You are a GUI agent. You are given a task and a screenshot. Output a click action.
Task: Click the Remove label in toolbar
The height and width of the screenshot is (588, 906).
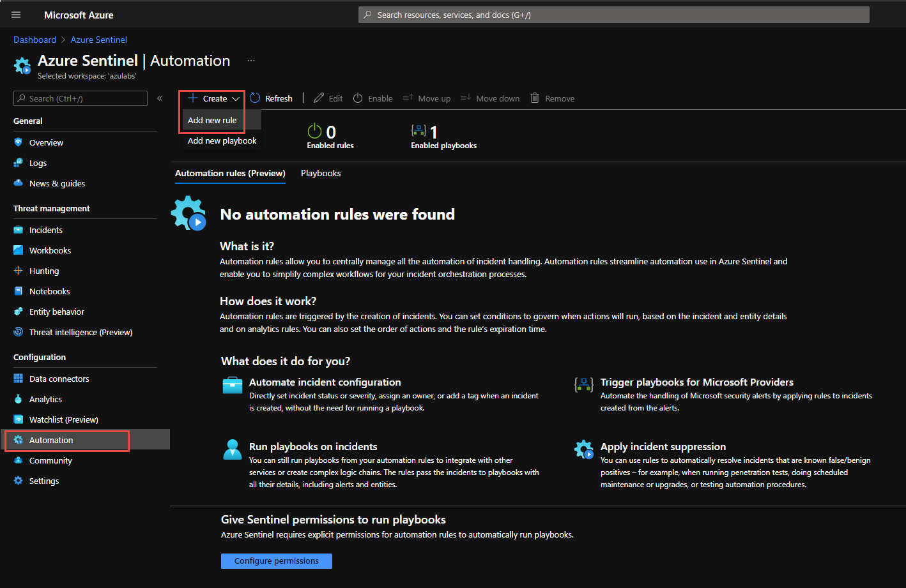[x=560, y=98]
